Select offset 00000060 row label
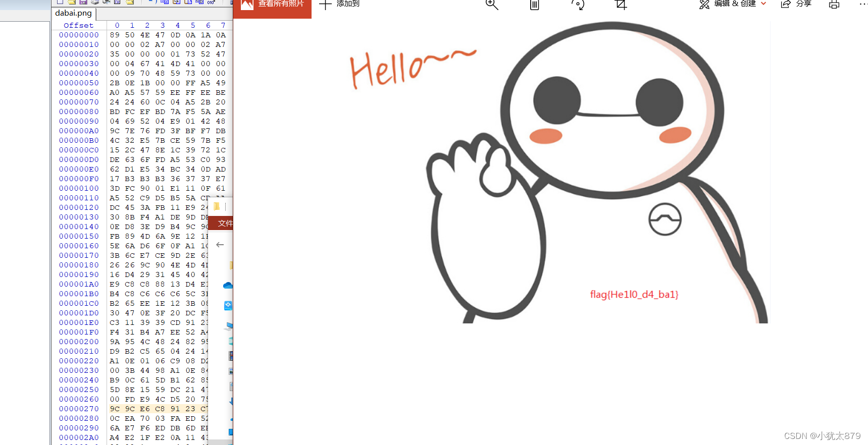Viewport: 868px width, 445px height. (x=79, y=92)
